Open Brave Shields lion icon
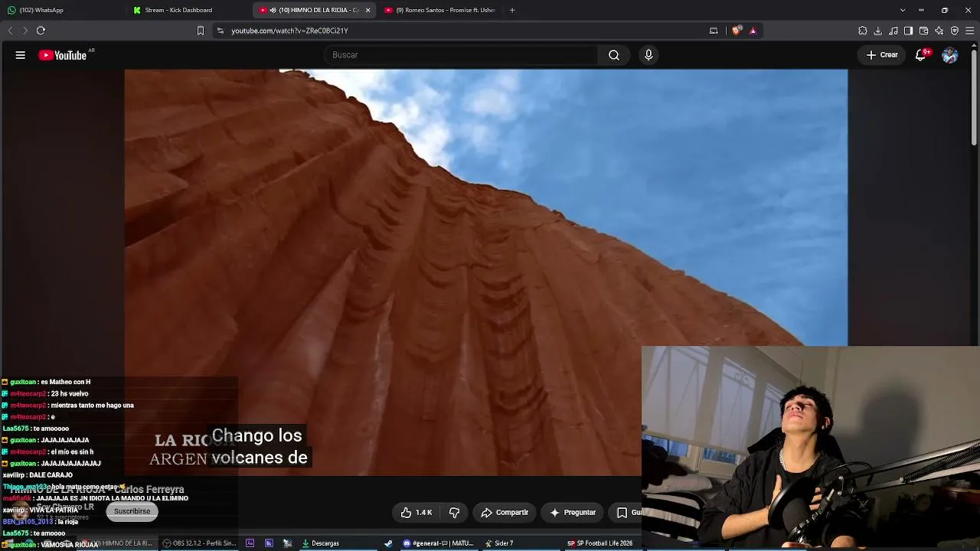 (x=737, y=31)
